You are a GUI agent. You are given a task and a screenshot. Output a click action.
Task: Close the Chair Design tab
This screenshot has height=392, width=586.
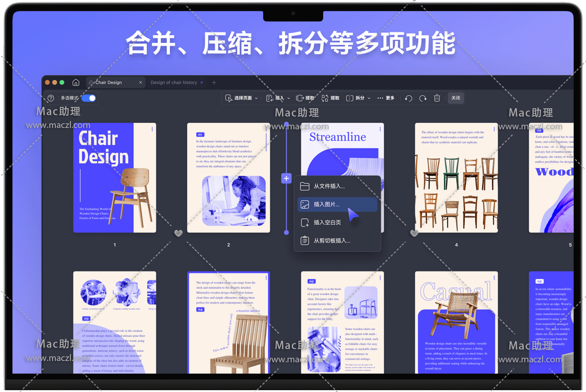[140, 83]
